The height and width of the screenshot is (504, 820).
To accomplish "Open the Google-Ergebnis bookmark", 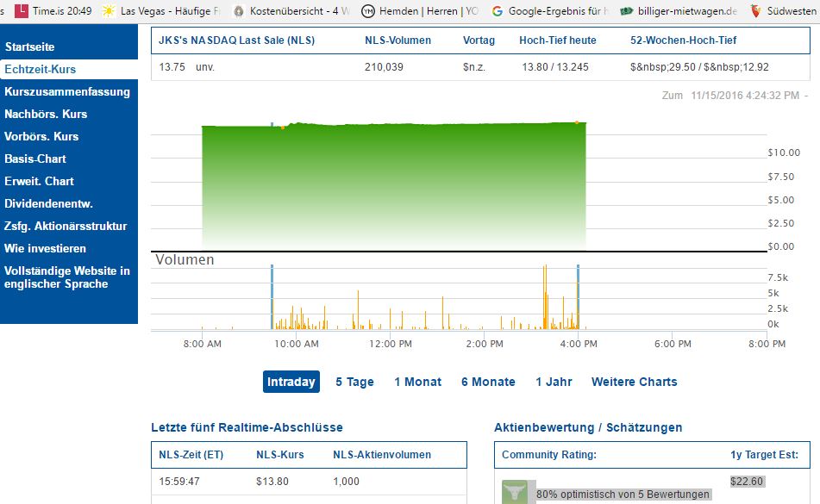I will point(549,10).
